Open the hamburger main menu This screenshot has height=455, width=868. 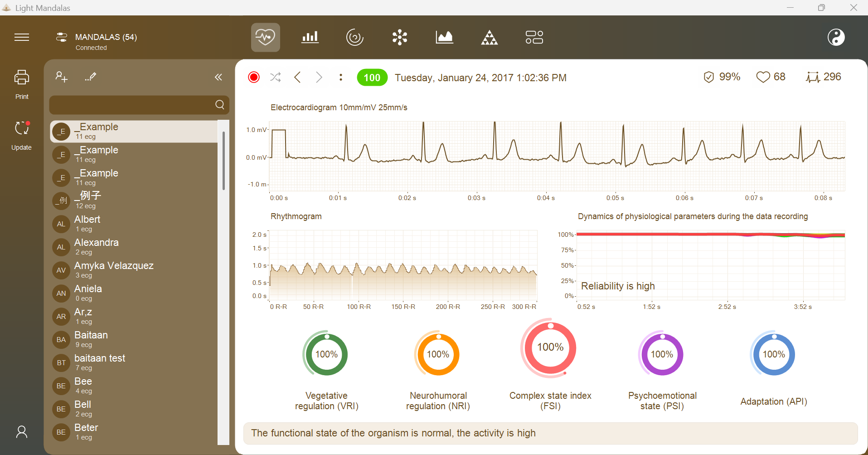(22, 37)
